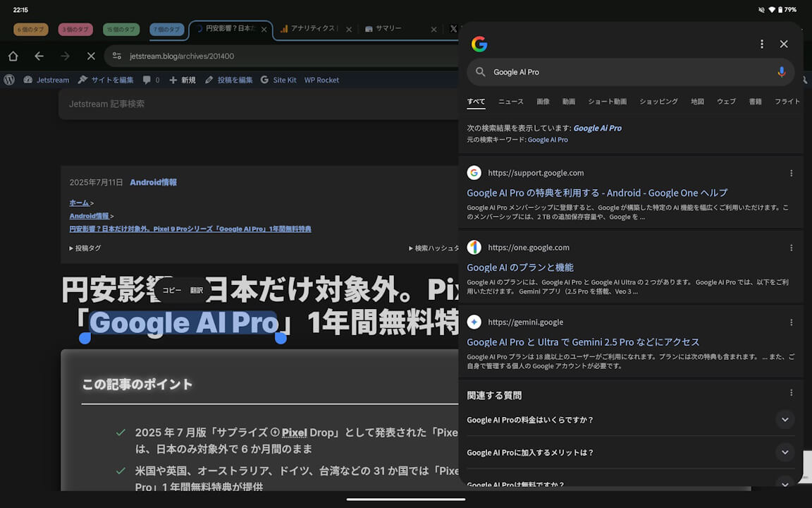Click the Android情報 breadcrumb link
This screenshot has height=508, width=812.
(x=89, y=216)
